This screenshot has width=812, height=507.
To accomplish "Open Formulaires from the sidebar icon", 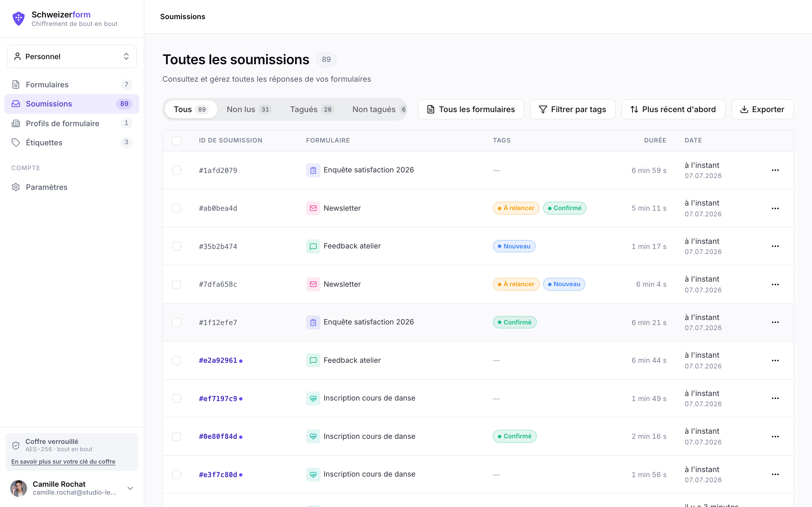I will [16, 84].
